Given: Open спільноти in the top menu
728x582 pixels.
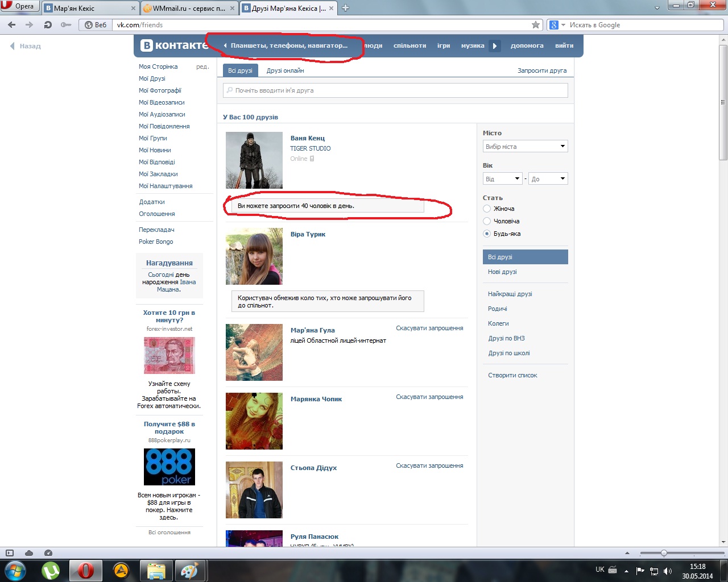Looking at the screenshot, I should pos(409,45).
